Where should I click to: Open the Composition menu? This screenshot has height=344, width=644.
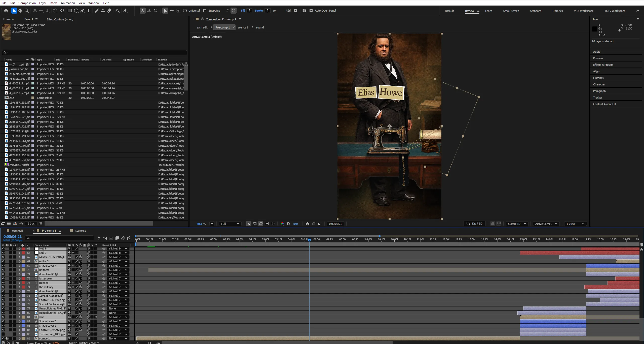(x=27, y=3)
